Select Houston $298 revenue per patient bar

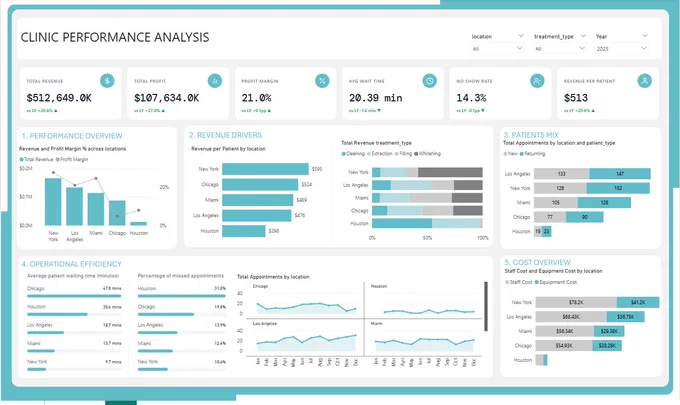pyautogui.click(x=244, y=231)
